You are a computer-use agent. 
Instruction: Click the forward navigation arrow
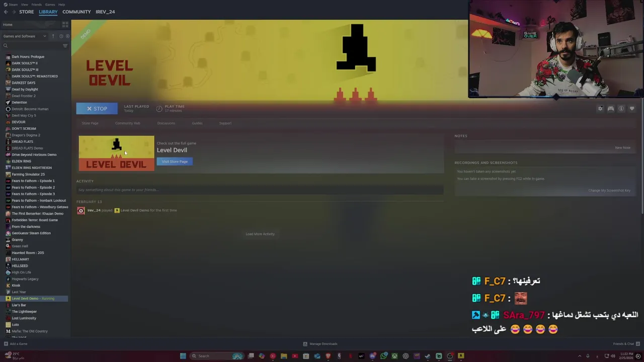coord(13,12)
